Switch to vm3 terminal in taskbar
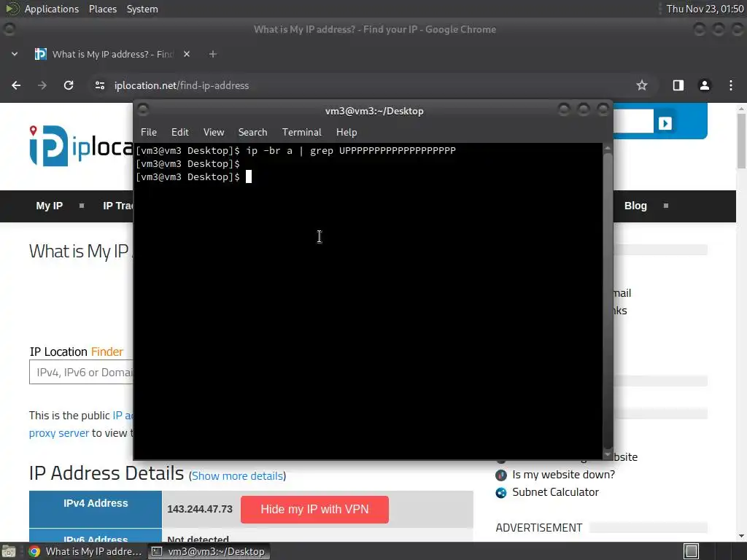The image size is (747, 560). tap(209, 551)
